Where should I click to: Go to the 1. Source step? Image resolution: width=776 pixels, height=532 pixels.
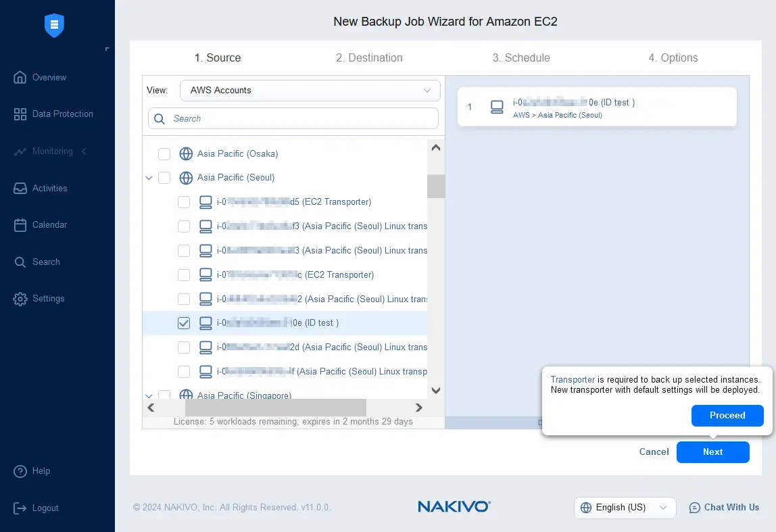tap(218, 58)
